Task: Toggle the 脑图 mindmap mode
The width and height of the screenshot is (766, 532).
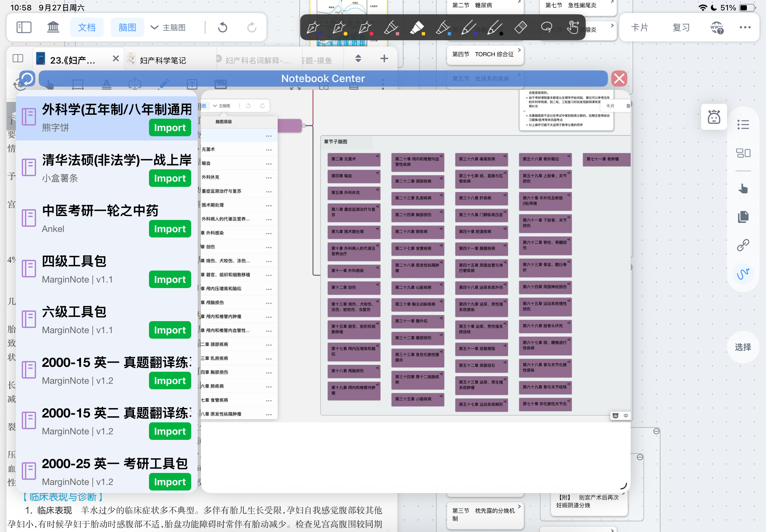Action: [x=127, y=27]
